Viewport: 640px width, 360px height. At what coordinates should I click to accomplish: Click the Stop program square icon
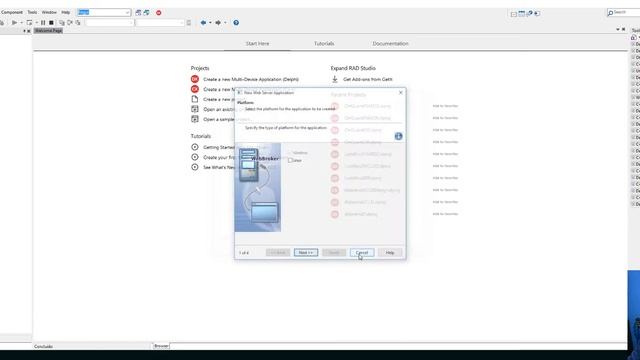pyautogui.click(x=51, y=23)
